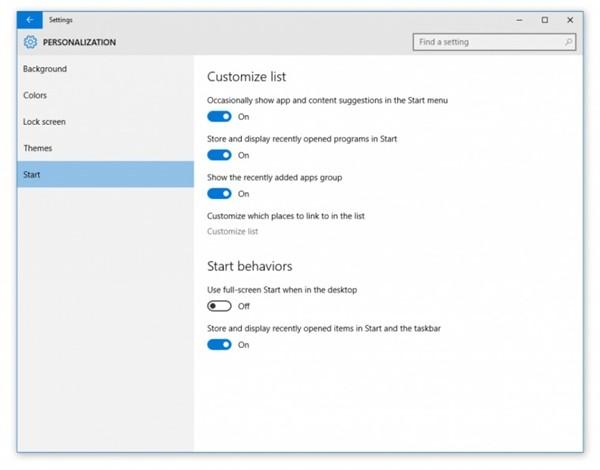Select Lock screen in the sidebar
Image resolution: width=600 pixels, height=470 pixels.
coord(45,122)
